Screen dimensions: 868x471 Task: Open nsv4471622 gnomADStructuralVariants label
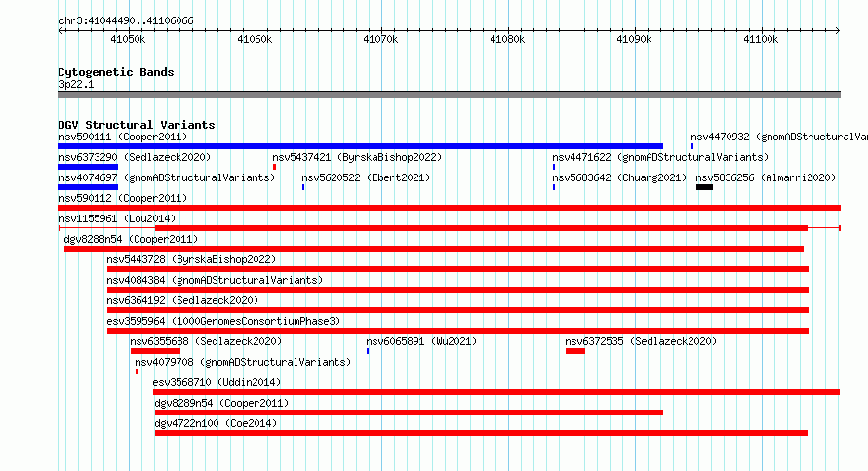pos(660,157)
